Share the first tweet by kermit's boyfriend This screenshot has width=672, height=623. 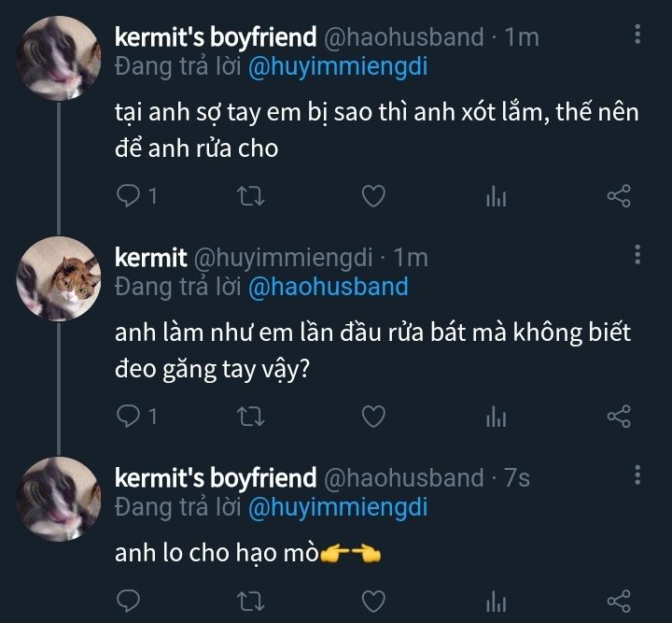point(619,196)
